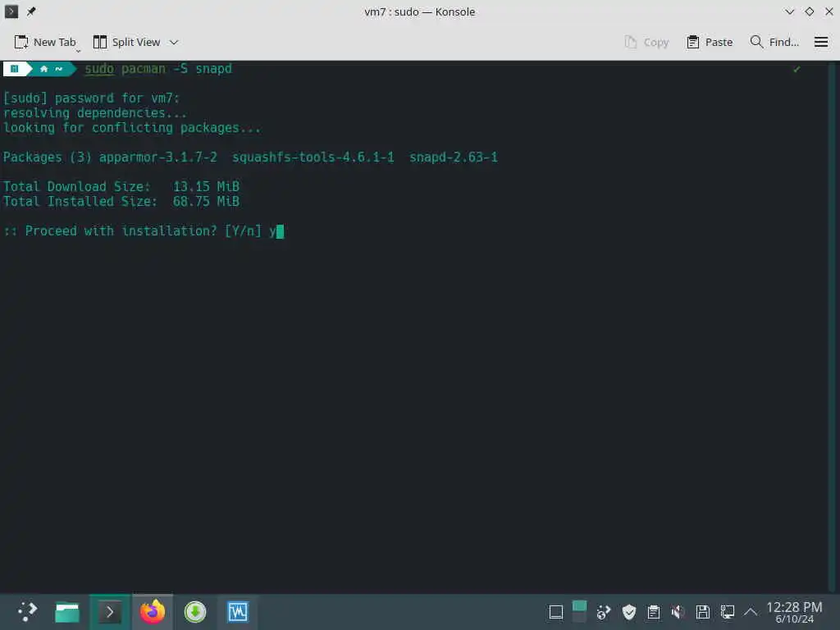This screenshot has height=630, width=840.
Task: Expand hidden system tray icons arrow
Action: pos(751,612)
